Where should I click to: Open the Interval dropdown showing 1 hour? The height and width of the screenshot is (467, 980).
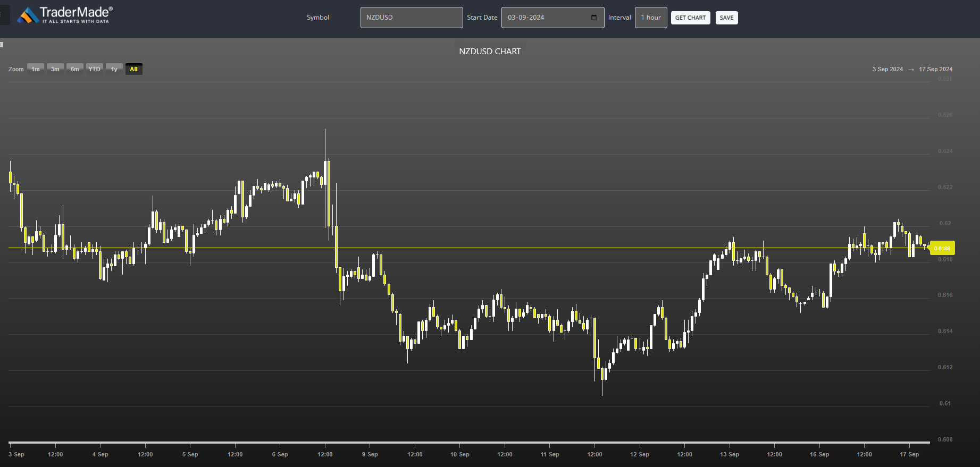(651, 18)
